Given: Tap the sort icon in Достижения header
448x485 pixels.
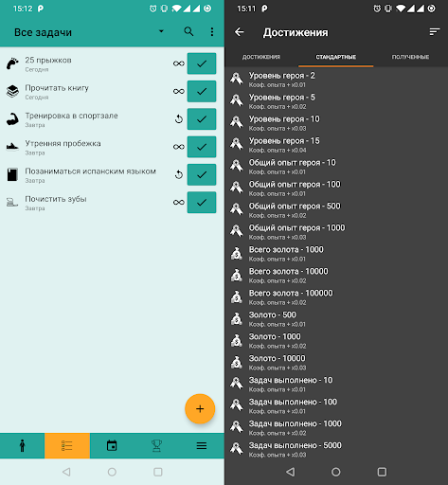Looking at the screenshot, I should coord(435,32).
